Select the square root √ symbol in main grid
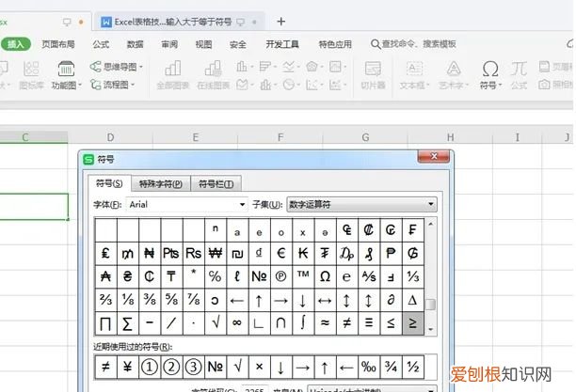This screenshot has height=392, width=576. click(216, 323)
